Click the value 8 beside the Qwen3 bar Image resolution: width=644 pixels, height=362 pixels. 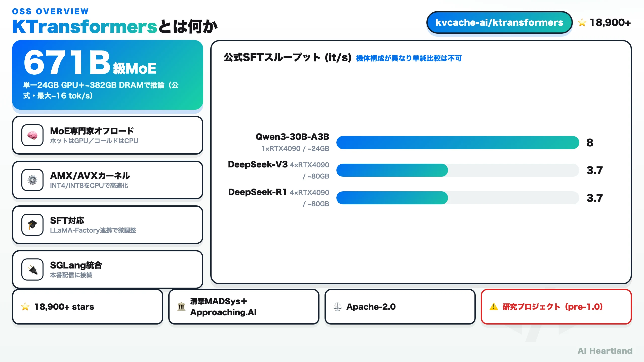tap(590, 143)
